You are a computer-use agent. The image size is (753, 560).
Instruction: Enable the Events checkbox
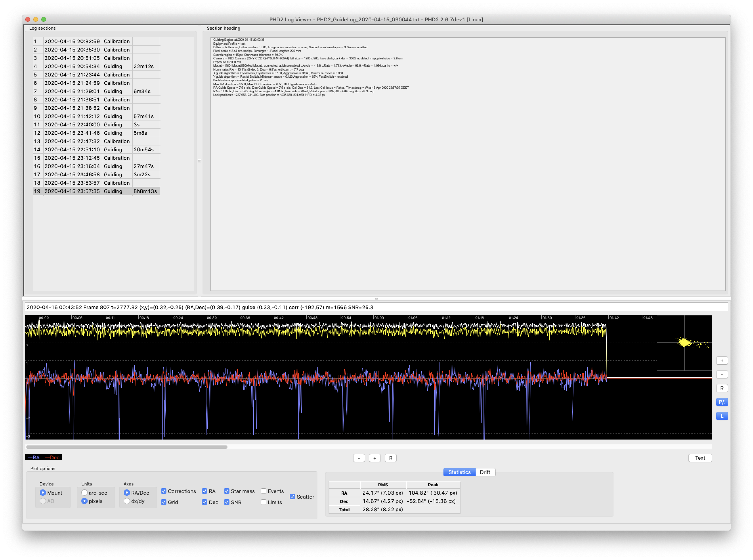(x=263, y=491)
